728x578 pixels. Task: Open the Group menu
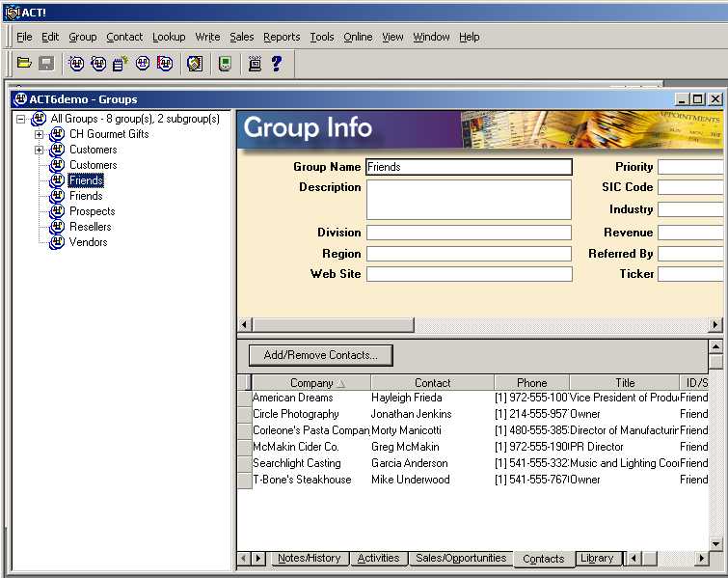tap(83, 37)
